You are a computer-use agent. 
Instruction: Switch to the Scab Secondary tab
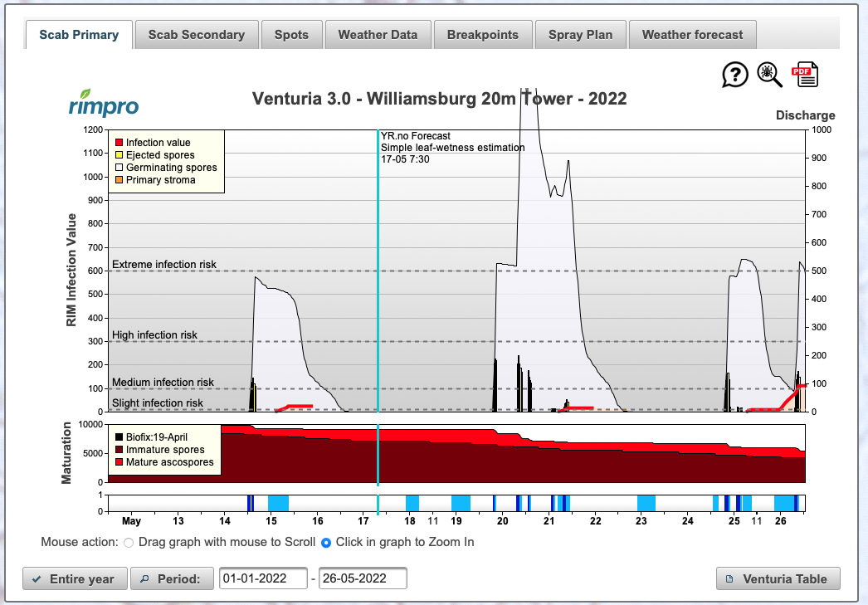pyautogui.click(x=196, y=35)
